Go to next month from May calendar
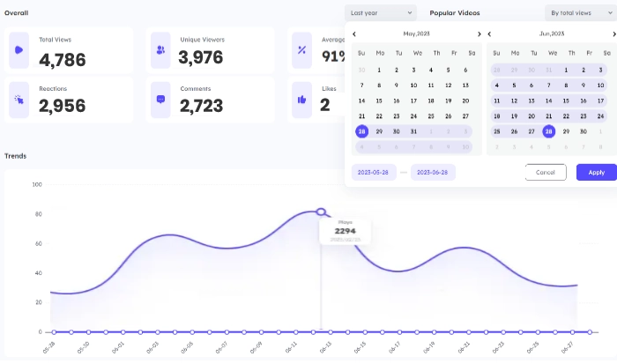617x364 pixels. (x=479, y=34)
